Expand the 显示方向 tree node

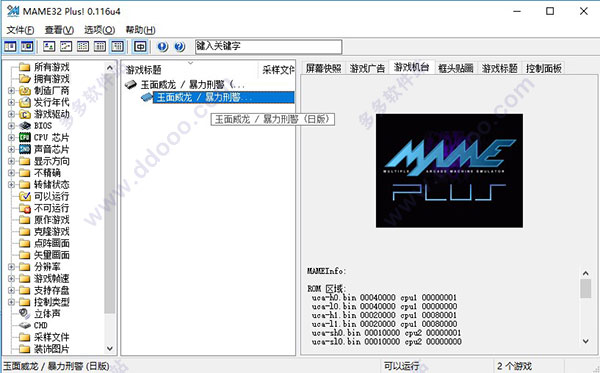(11, 161)
